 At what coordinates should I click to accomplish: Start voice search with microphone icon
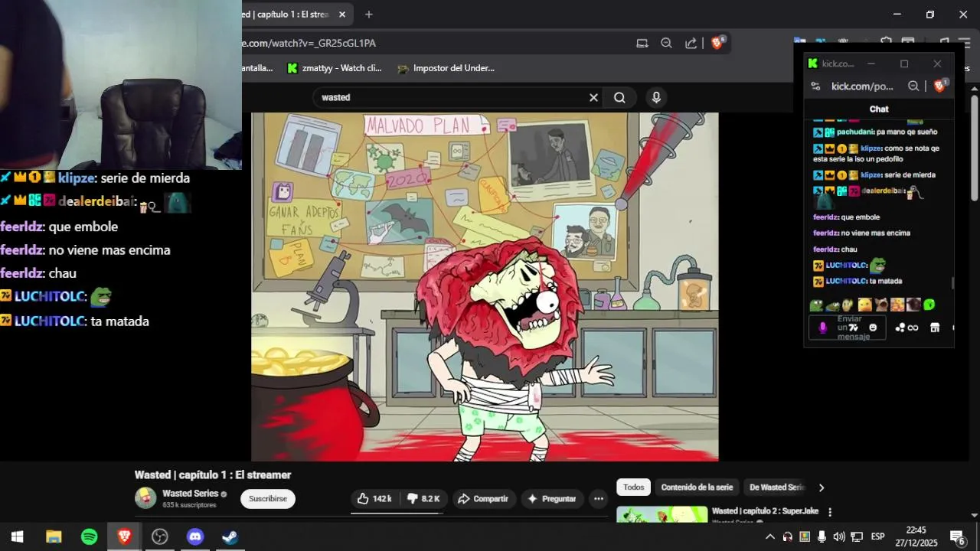point(655,97)
